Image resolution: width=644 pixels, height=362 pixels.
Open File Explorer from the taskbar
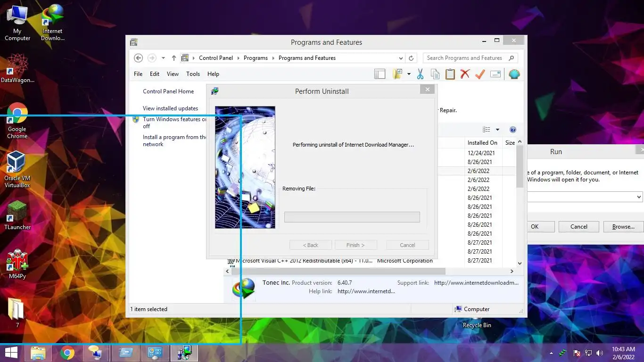point(38,353)
